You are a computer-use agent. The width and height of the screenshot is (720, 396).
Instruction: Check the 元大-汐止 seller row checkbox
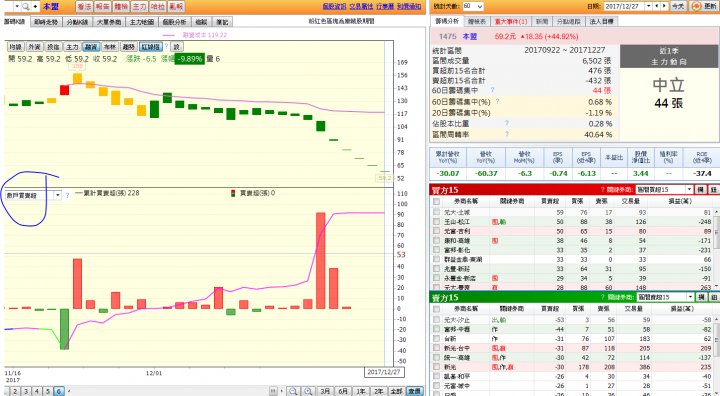pos(436,320)
